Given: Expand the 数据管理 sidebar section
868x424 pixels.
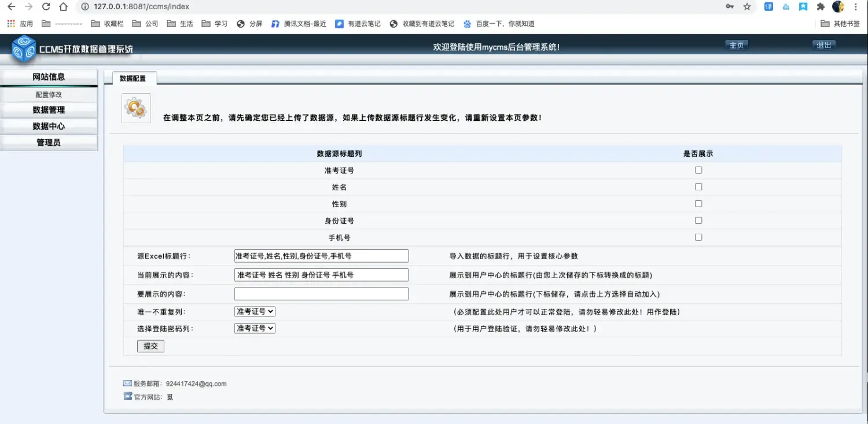Looking at the screenshot, I should 49,110.
